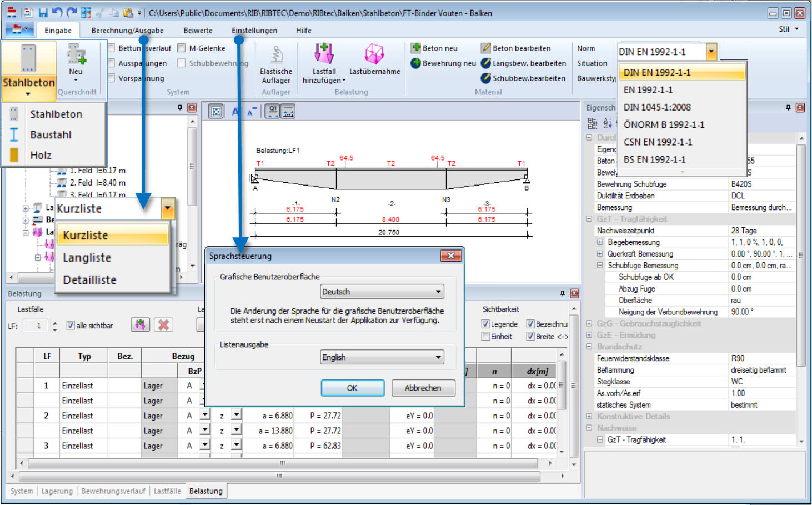The width and height of the screenshot is (812, 505).
Task: Switch to the Bewehrungsverlauf bottom tab
Action: [x=113, y=491]
